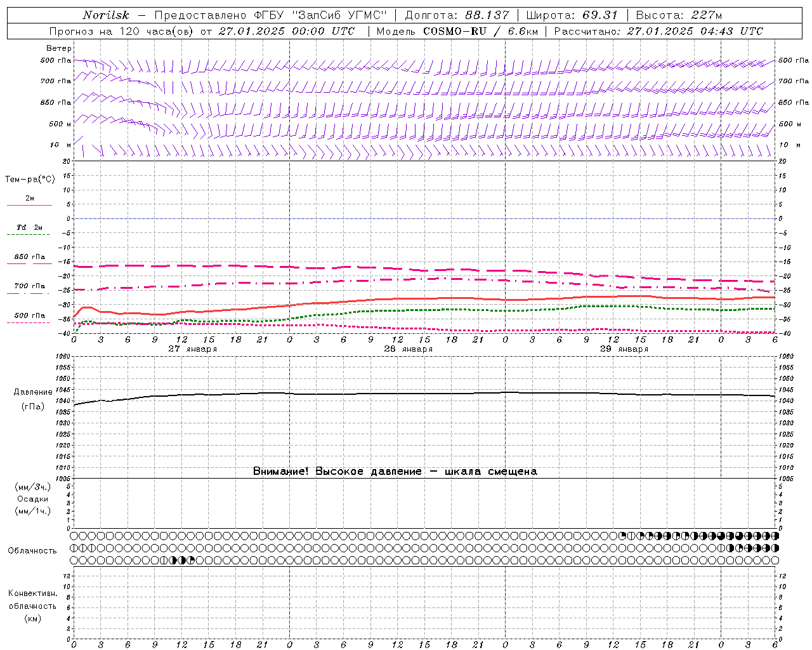812x650 pixels.
Task: Click '1005' on the left pressure axis
Action: pos(64,479)
